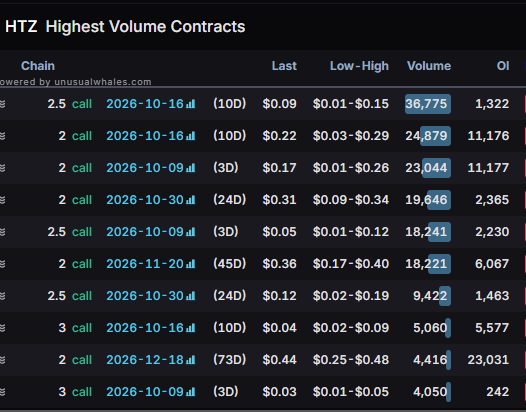This screenshot has height=412, width=526.
Task: Sort by the Last column header
Action: 284,66
